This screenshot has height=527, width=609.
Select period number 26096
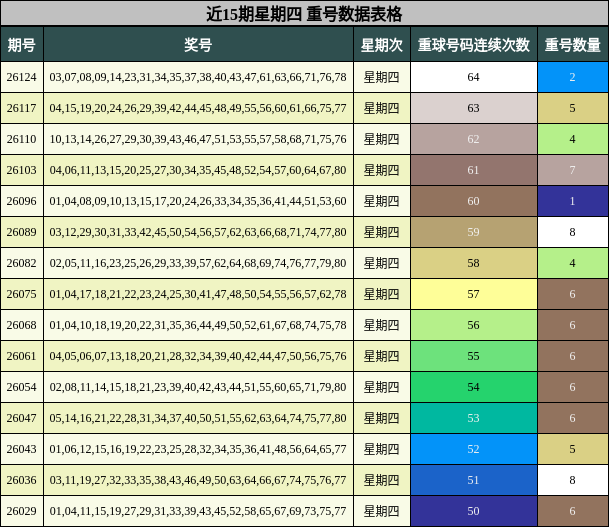pos(21,201)
